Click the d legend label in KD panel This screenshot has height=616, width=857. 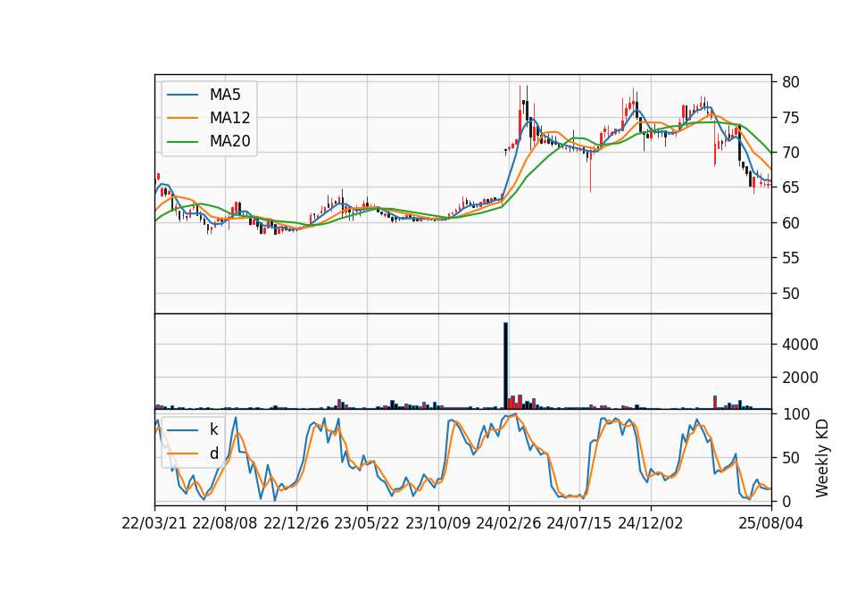pos(213,454)
